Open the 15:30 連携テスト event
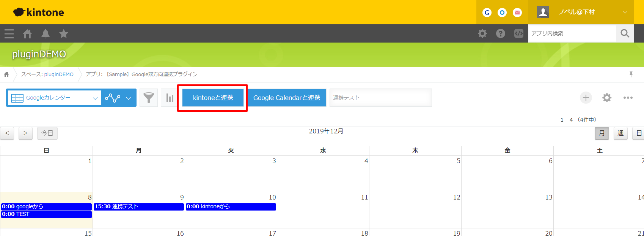 pos(139,207)
